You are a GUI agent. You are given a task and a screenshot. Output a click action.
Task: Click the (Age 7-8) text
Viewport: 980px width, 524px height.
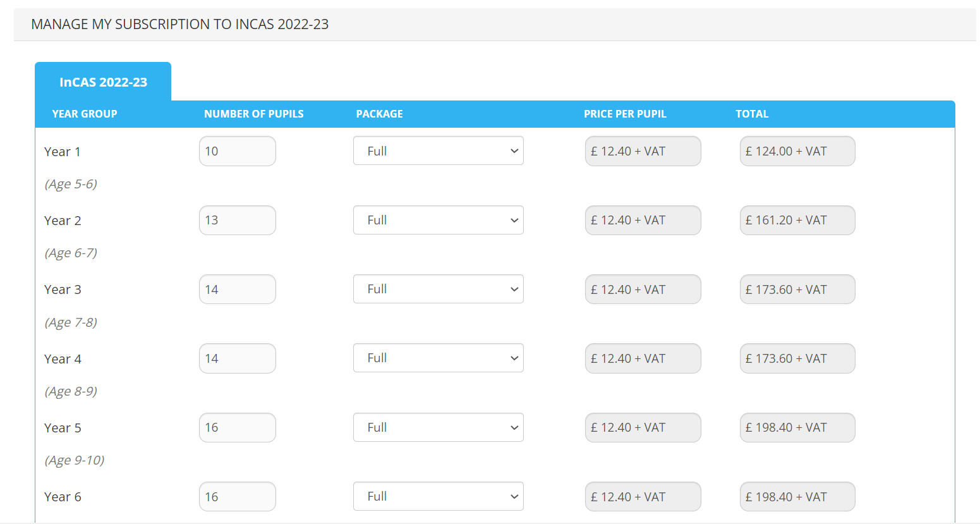(71, 322)
